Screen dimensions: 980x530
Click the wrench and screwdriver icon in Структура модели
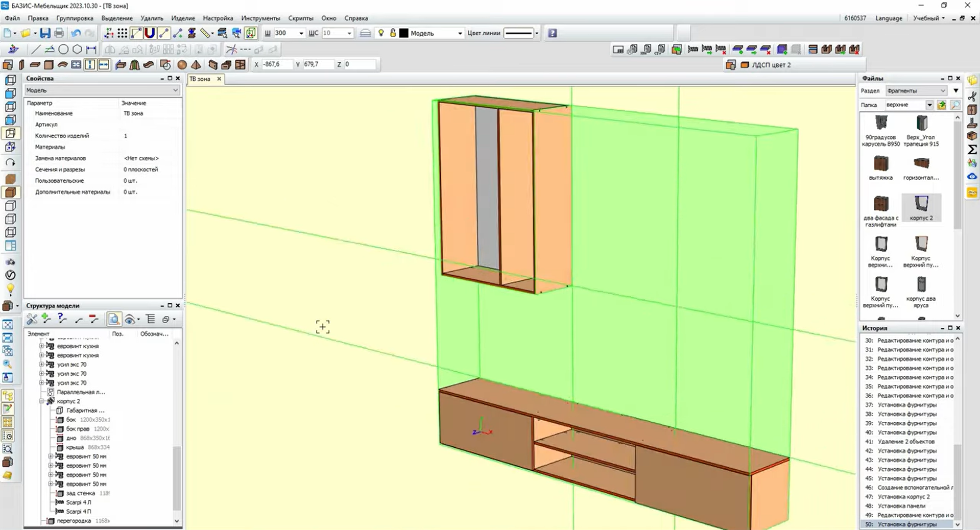click(32, 319)
